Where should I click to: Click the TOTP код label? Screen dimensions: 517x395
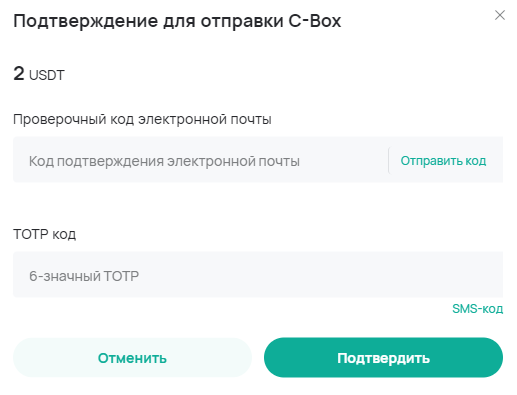coord(45,234)
